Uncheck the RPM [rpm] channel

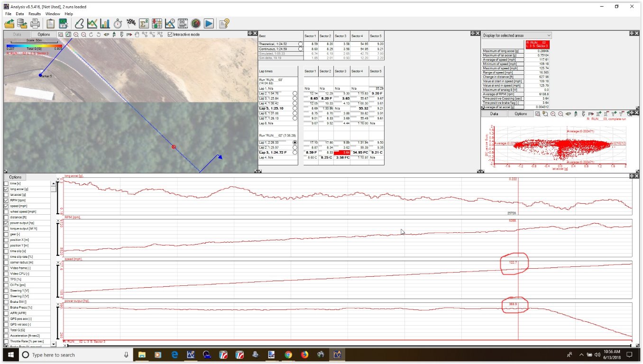pos(6,200)
